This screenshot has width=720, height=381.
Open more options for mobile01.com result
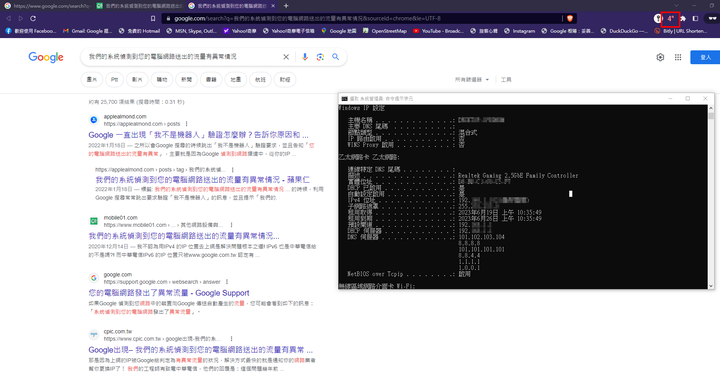[x=231, y=225]
